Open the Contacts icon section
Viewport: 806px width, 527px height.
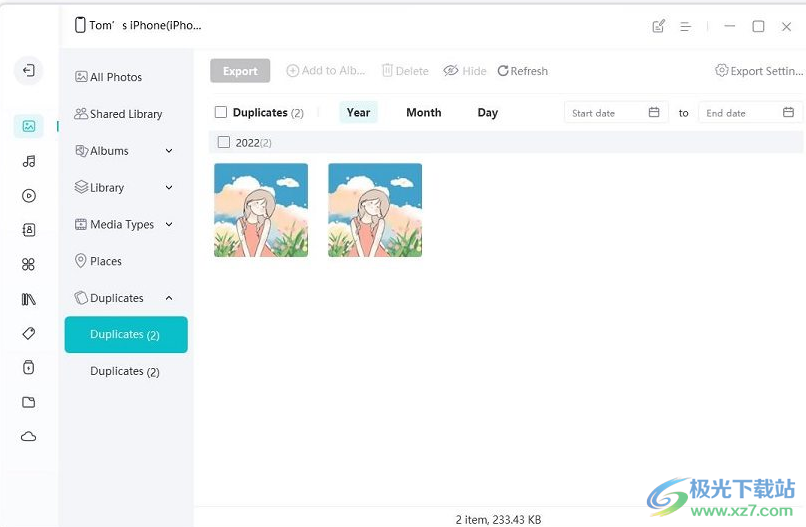29,230
